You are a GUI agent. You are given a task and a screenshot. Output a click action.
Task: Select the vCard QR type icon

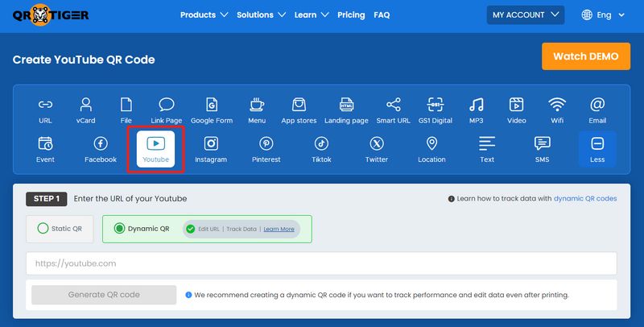click(85, 110)
